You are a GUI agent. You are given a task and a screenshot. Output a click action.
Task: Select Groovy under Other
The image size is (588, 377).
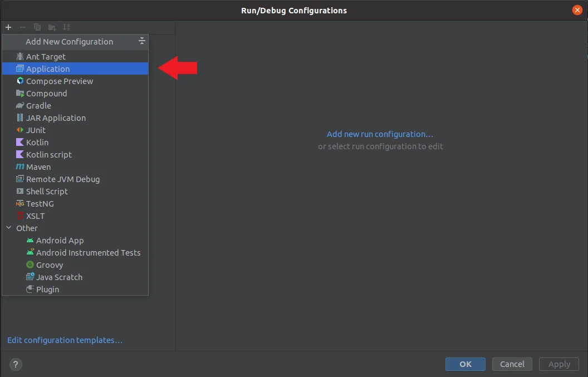[x=75, y=265]
